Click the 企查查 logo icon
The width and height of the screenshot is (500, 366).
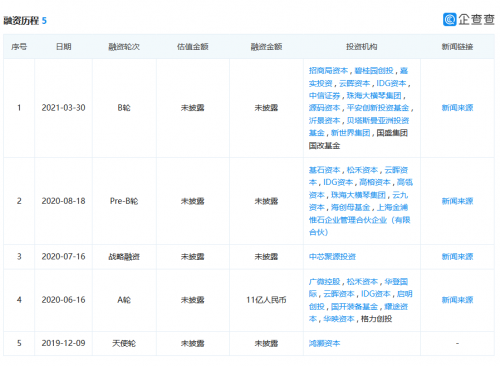(449, 19)
